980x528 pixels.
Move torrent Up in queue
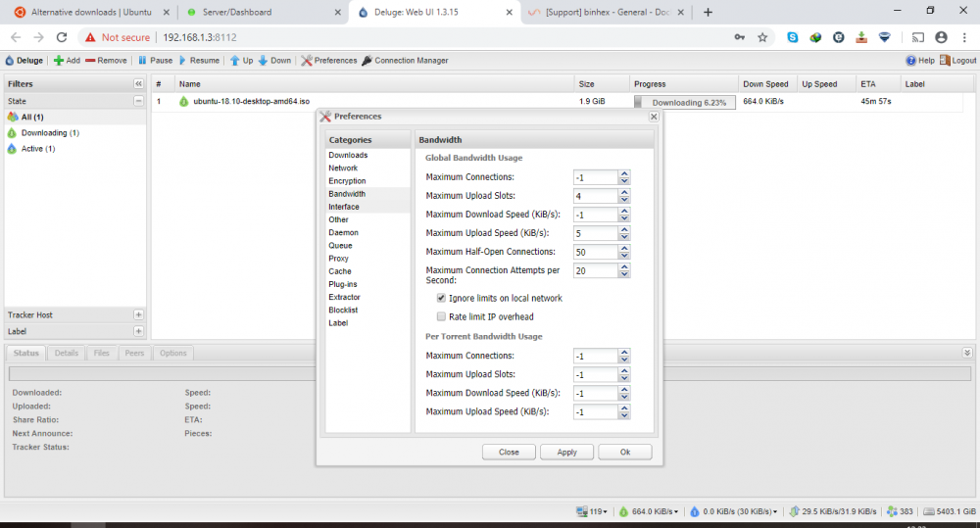[241, 61]
